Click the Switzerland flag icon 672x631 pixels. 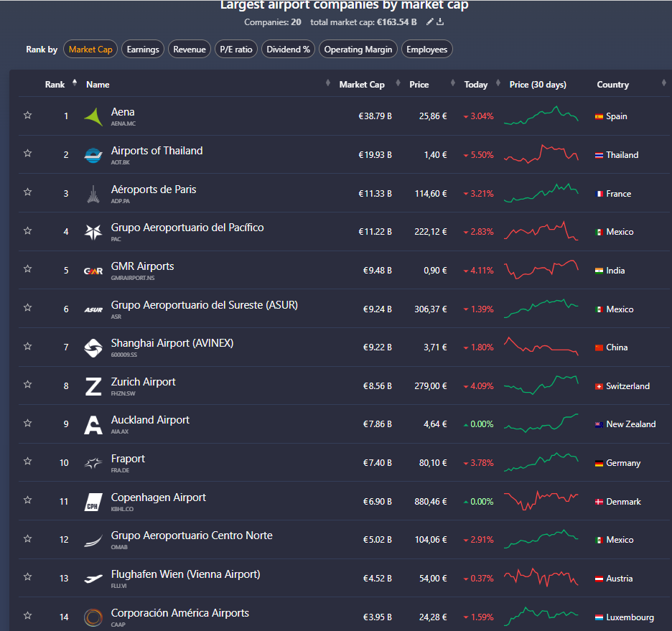tap(599, 386)
